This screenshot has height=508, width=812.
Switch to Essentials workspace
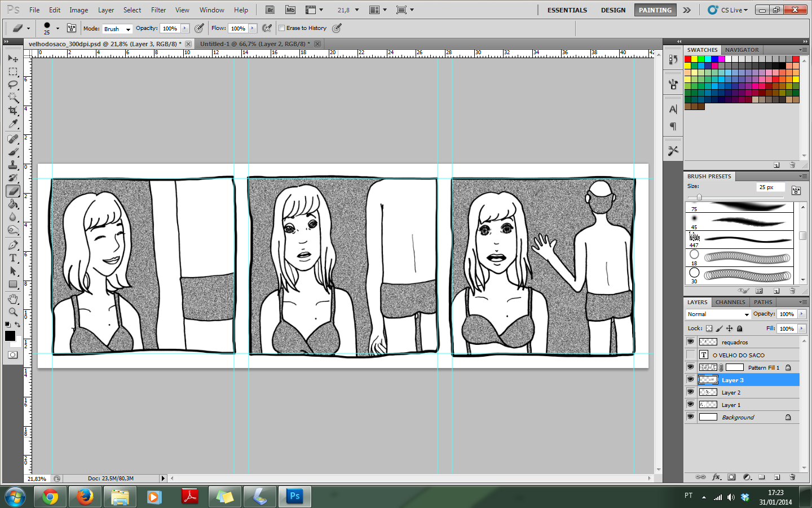[x=567, y=10]
